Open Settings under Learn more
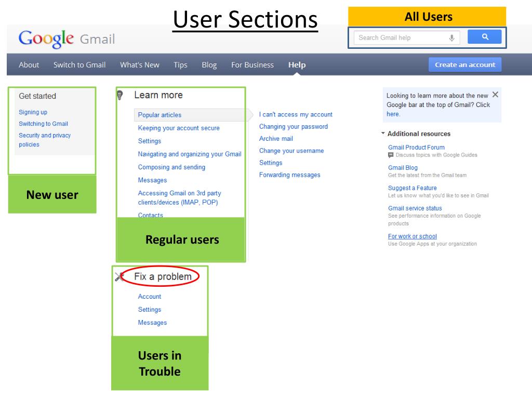 [x=149, y=141]
